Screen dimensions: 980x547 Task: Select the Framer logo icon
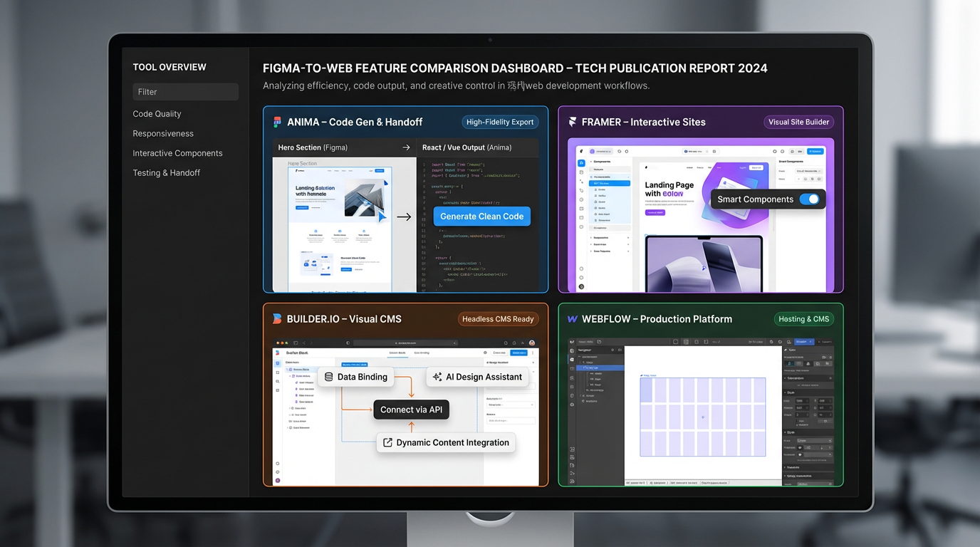pos(572,122)
